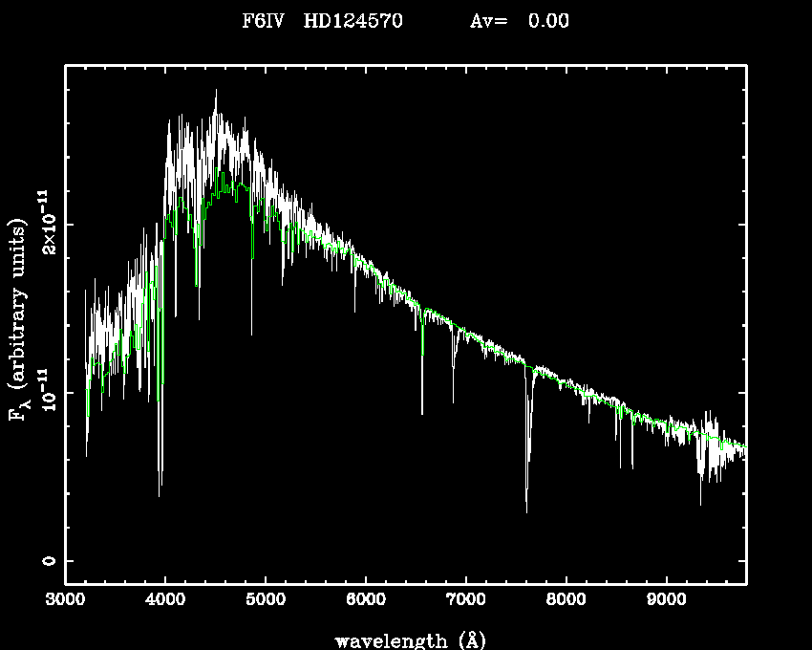812x650 pixels.
Task: Select the 9000 wavelength tick label
Action: [667, 600]
